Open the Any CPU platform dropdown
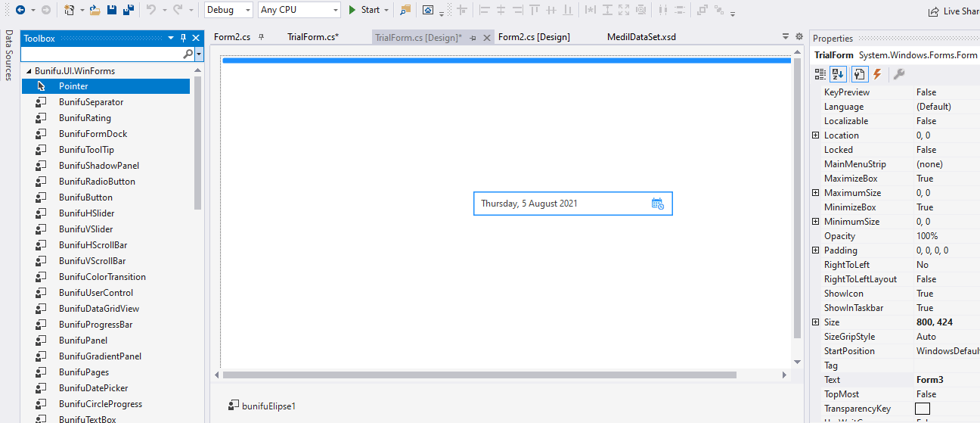Screen dimensions: 980x423 299,10
